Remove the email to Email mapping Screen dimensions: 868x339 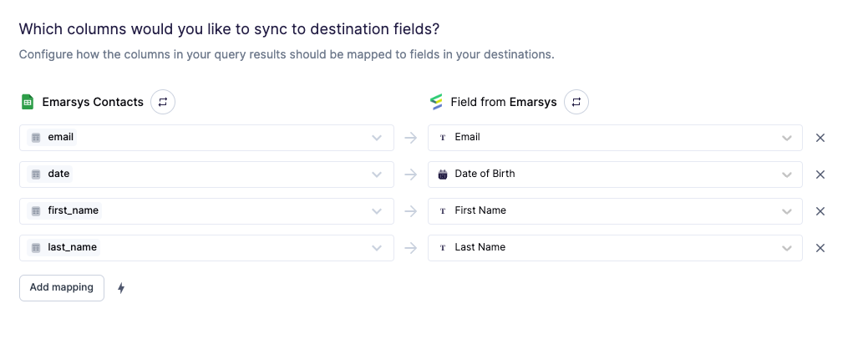820,138
